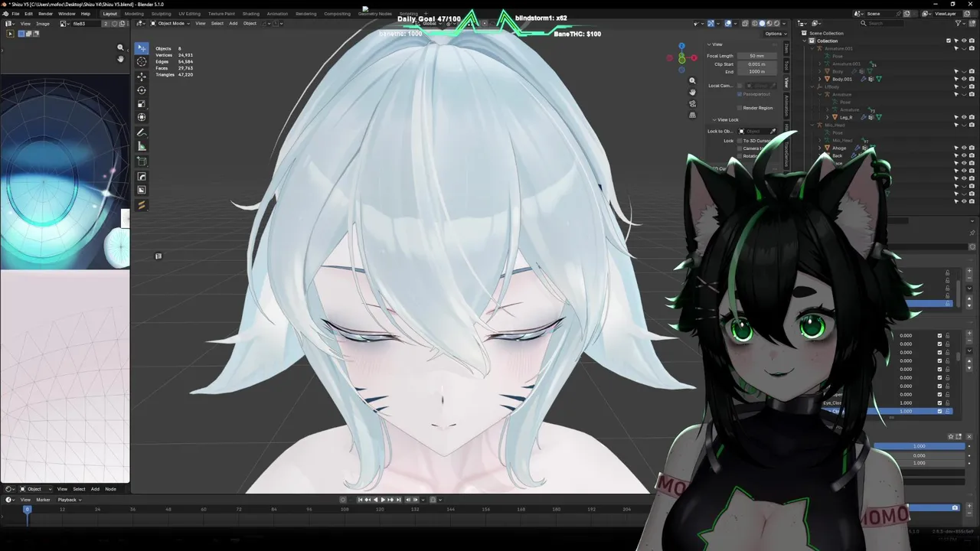Click the pan hand icon in the 3D viewport
Image resolution: width=980 pixels, height=551 pixels.
coord(692,92)
